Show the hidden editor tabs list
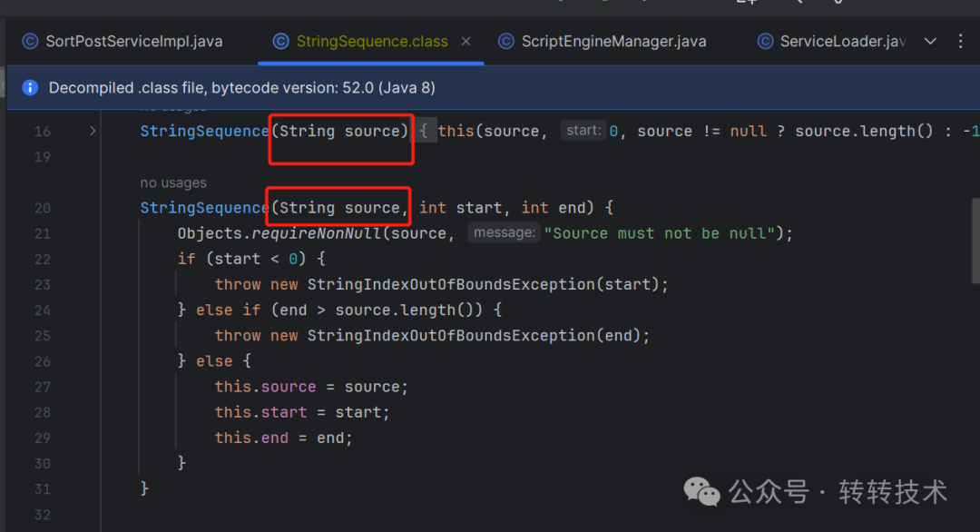Viewport: 980px width, 532px height. click(x=931, y=41)
